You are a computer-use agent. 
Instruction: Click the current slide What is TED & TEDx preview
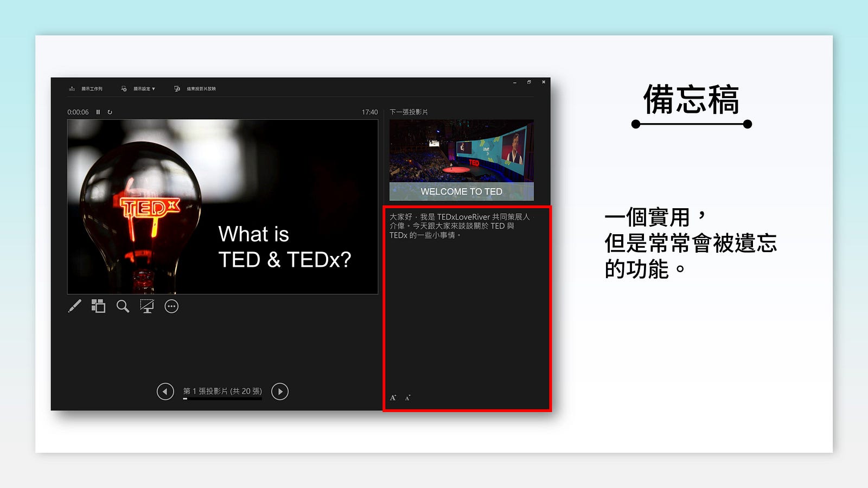[x=222, y=207]
